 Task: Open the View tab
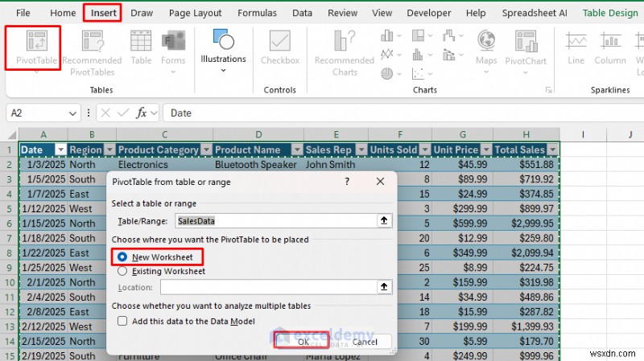click(382, 13)
